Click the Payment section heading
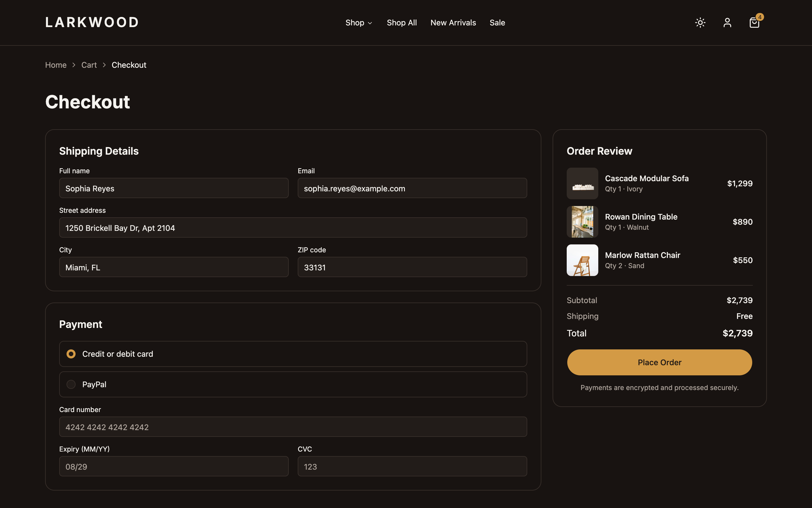The width and height of the screenshot is (812, 508). point(81,324)
